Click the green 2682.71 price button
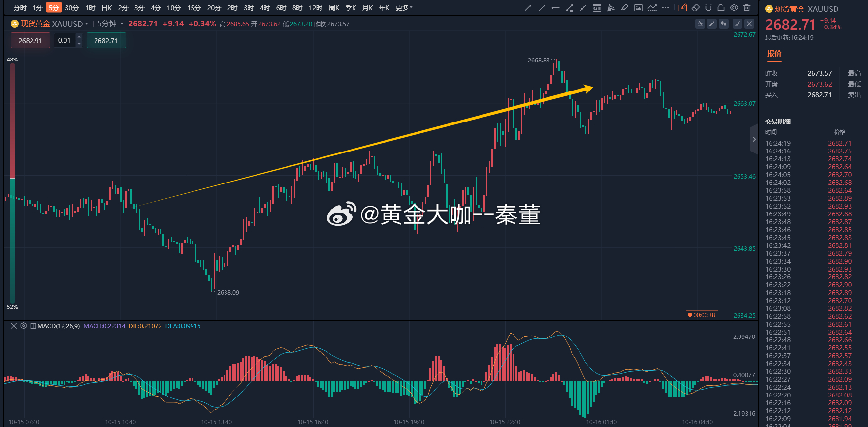This screenshot has height=427, width=868. [106, 41]
